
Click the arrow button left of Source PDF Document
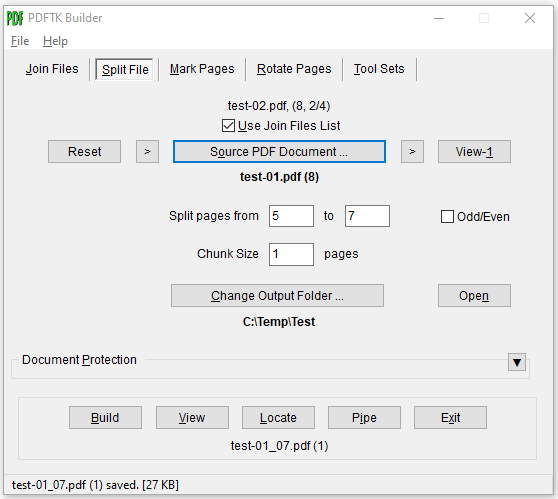[x=147, y=152]
